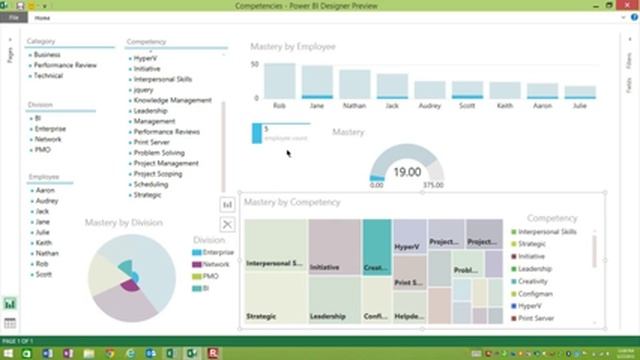The height and width of the screenshot is (360, 640).
Task: Click PAGE 1 OF 1 status text
Action: pyautogui.click(x=18, y=341)
